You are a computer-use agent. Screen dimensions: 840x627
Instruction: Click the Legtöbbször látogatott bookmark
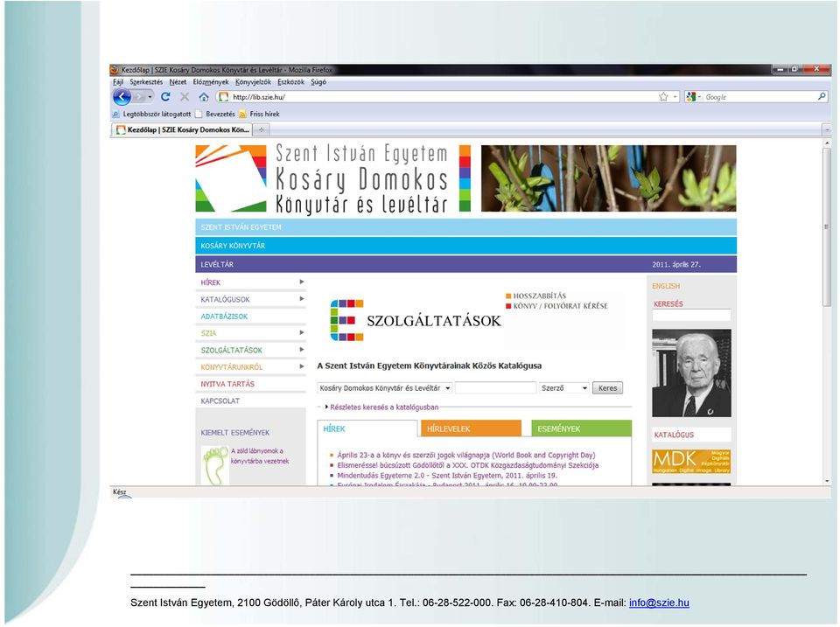[151, 114]
